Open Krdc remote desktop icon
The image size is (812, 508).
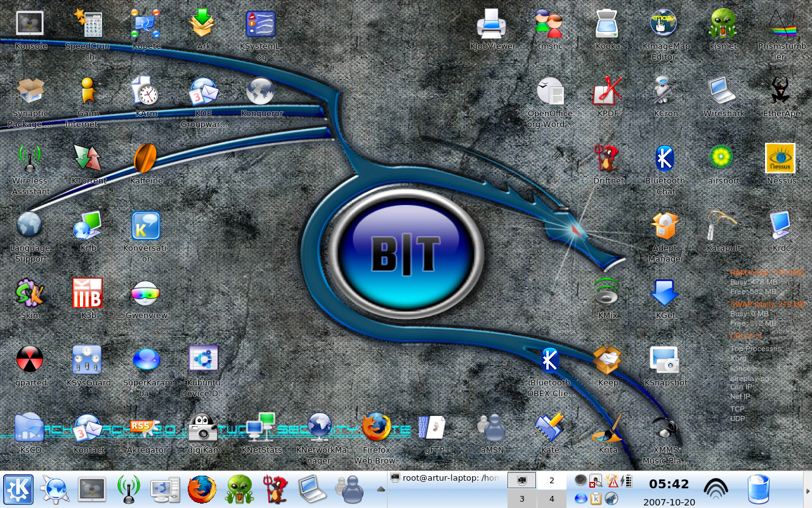[x=781, y=225]
